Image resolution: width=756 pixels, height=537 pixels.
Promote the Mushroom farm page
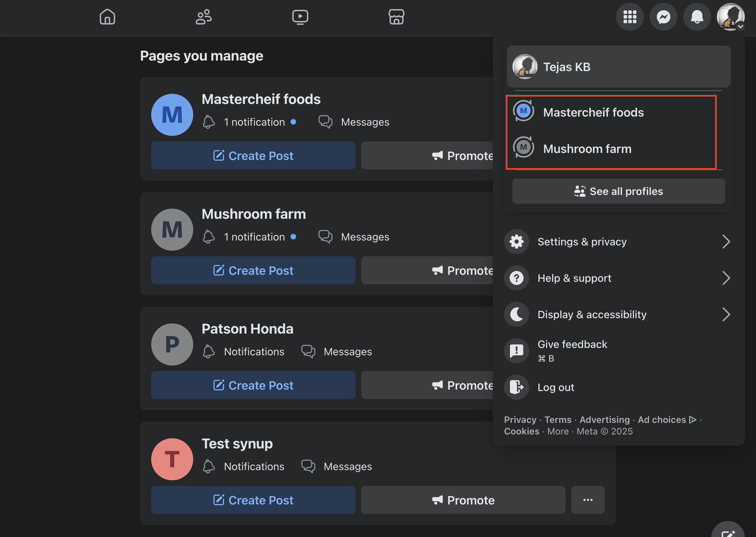tap(427, 270)
